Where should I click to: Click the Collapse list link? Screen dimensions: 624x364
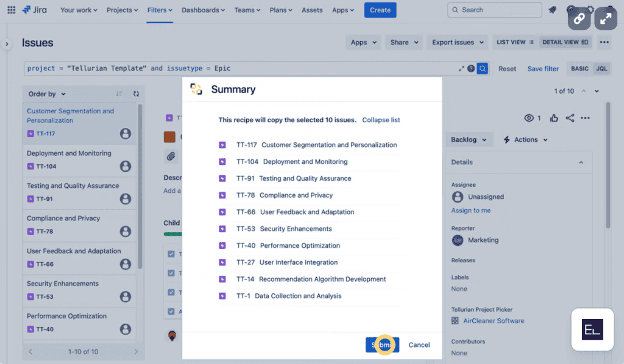tap(381, 120)
